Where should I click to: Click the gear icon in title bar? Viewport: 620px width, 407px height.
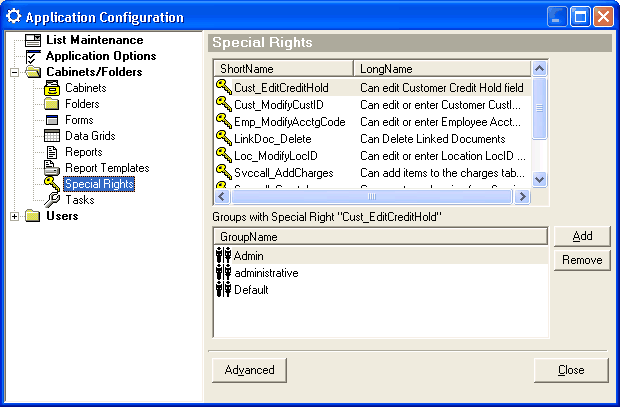[x=14, y=17]
